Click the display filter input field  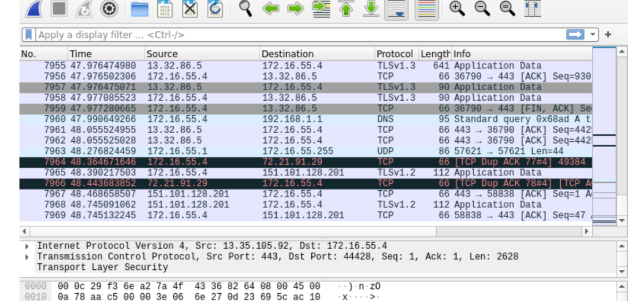300,35
